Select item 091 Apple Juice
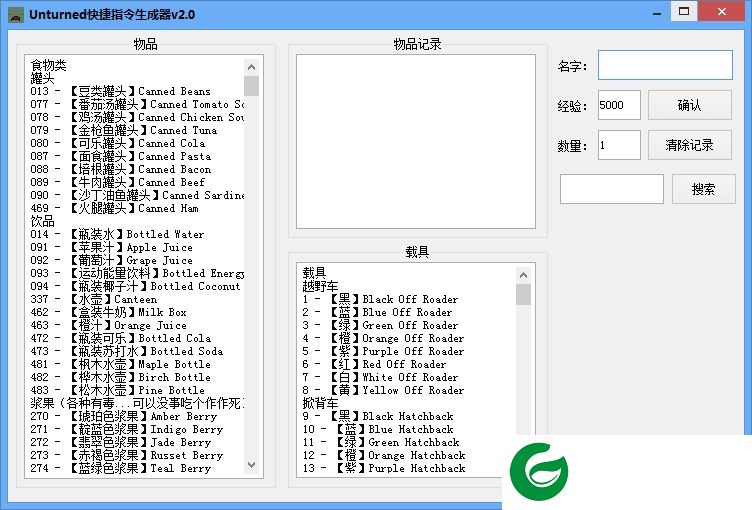Viewport: 752px width, 510px height. (111, 247)
